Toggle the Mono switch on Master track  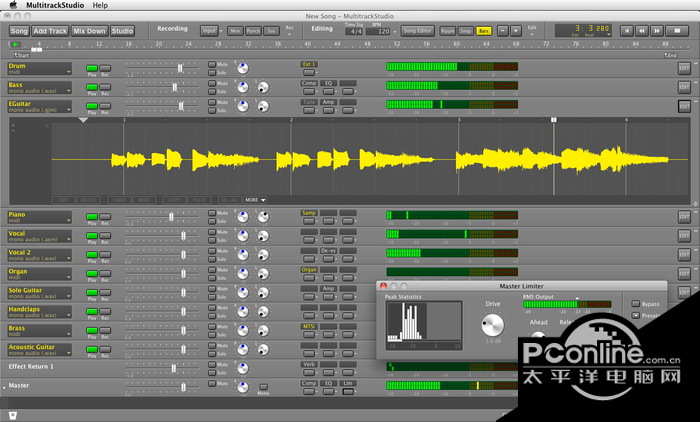click(x=263, y=387)
